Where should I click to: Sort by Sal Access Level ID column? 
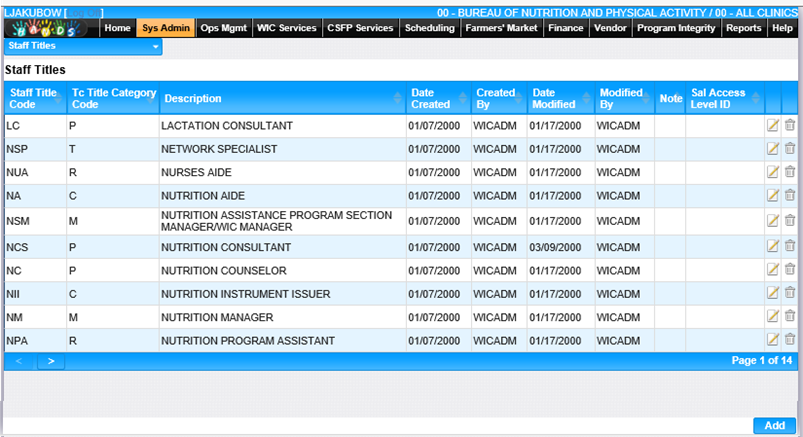pos(725,98)
